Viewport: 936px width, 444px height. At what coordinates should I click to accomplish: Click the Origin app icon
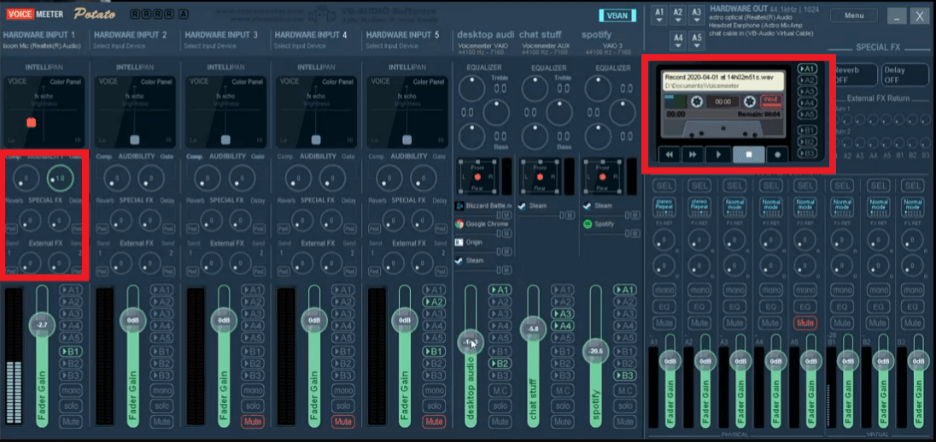coord(460,242)
